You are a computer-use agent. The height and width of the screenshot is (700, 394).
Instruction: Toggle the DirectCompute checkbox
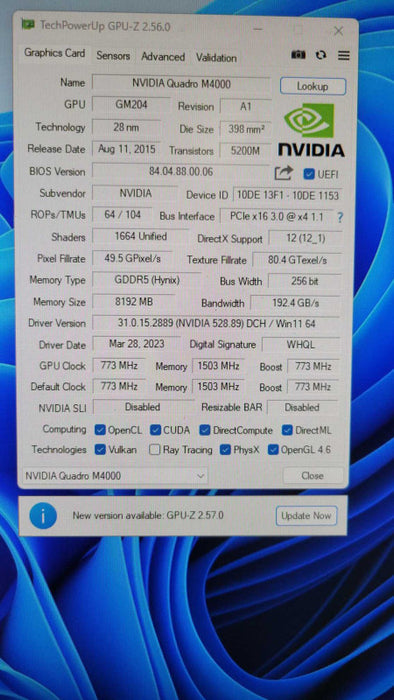205,430
